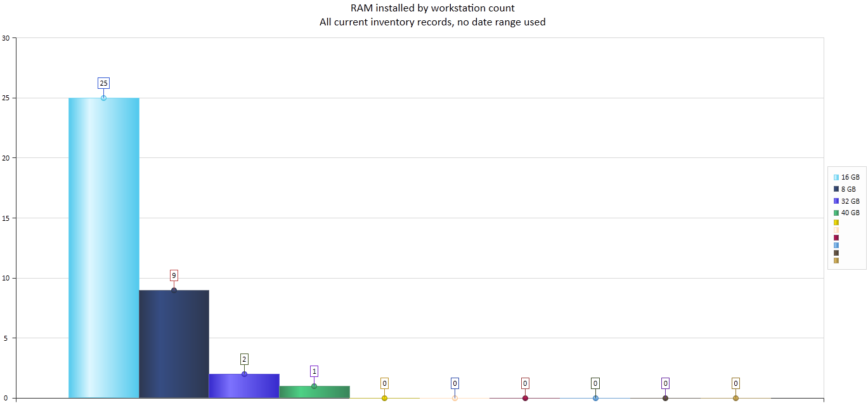Click the data label showing 25
Viewport: 868px width, 403px height.
103,83
